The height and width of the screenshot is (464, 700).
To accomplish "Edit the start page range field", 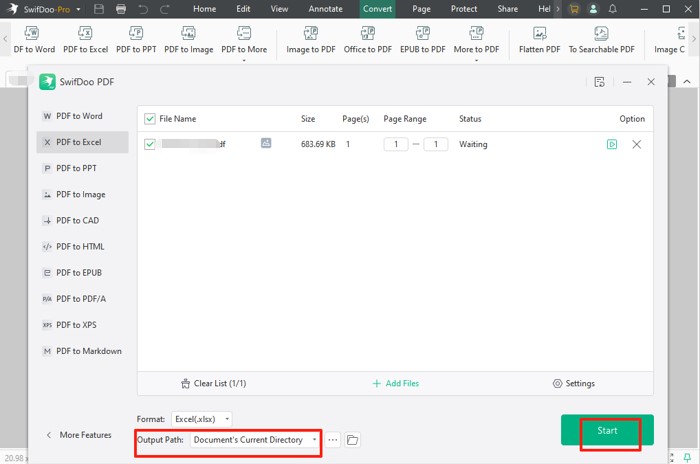I will [396, 144].
